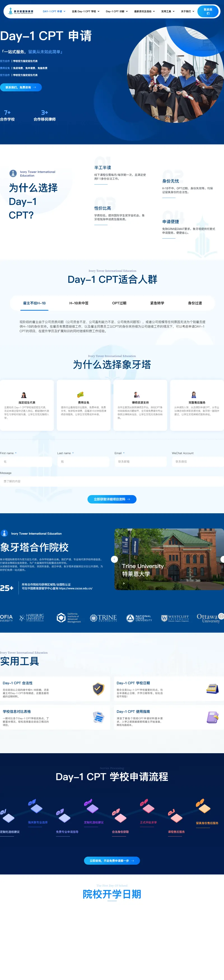
Task: Click the National Louis University logo
Action: click(139, 618)
